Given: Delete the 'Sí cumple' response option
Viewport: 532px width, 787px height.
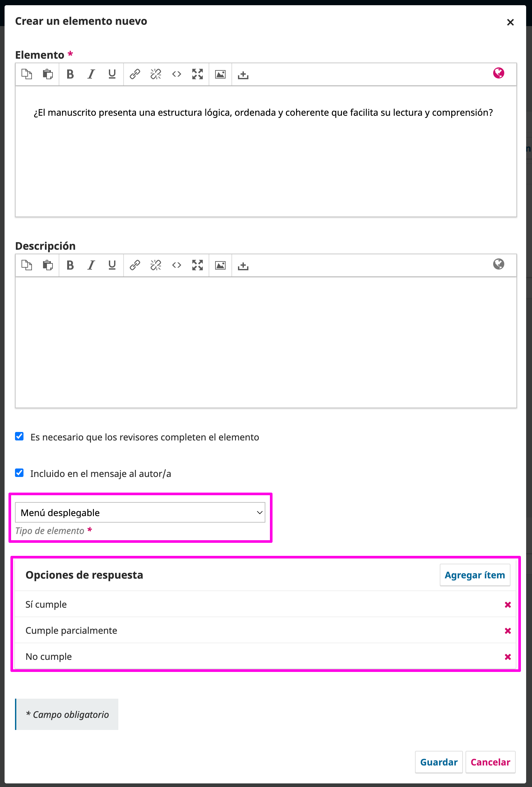Looking at the screenshot, I should [x=508, y=605].
